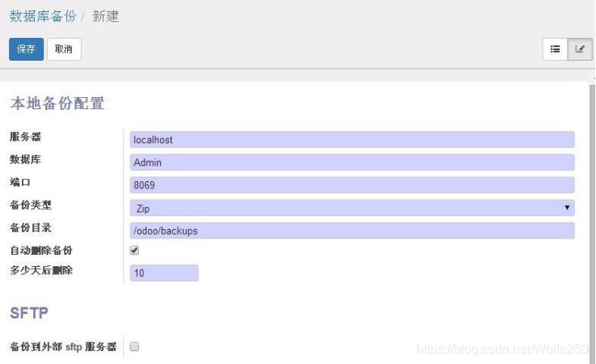Select the form edit view icon
Image resolution: width=596 pixels, height=364 pixels.
pos(579,49)
